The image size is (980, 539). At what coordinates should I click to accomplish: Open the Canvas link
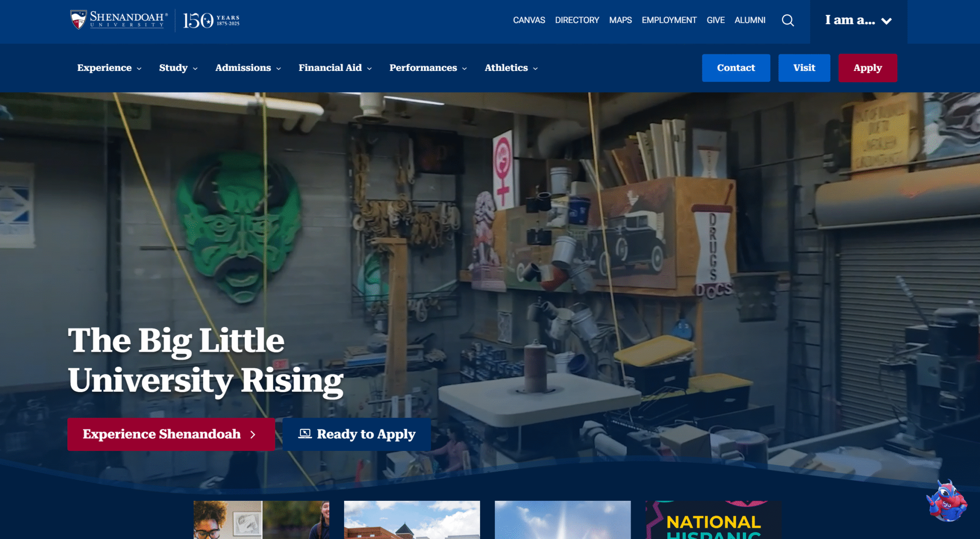coord(529,20)
